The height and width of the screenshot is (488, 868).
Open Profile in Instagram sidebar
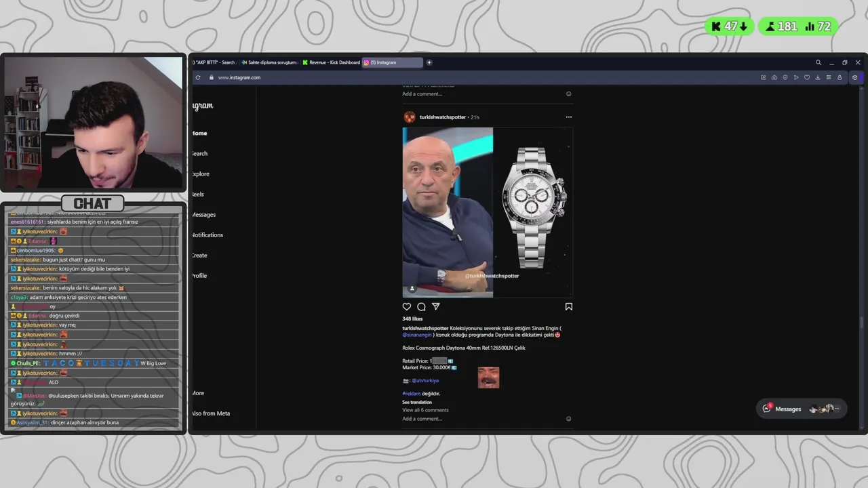(199, 276)
